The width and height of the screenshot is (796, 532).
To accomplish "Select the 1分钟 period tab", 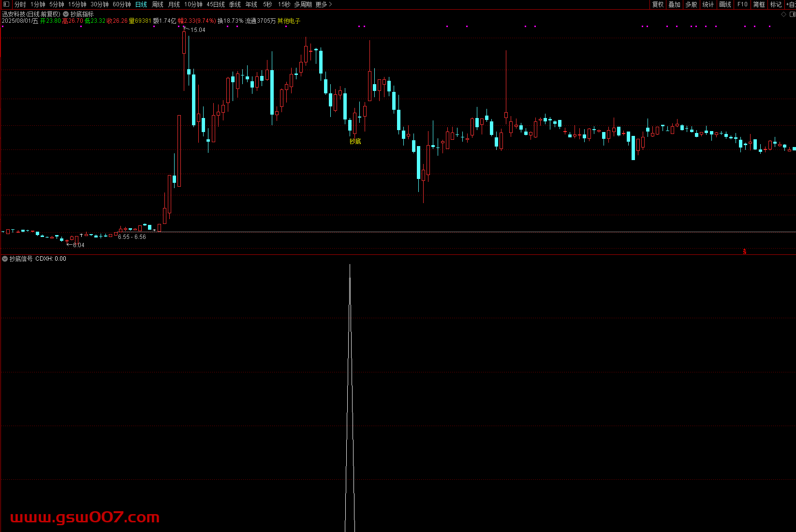I will tap(38, 4).
